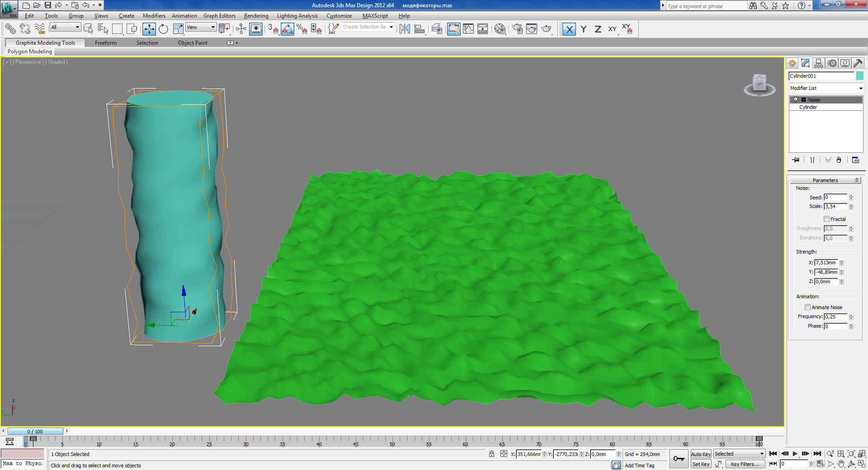This screenshot has width=868, height=470.
Task: Open the Manage Layers dialog
Action: [x=437, y=29]
